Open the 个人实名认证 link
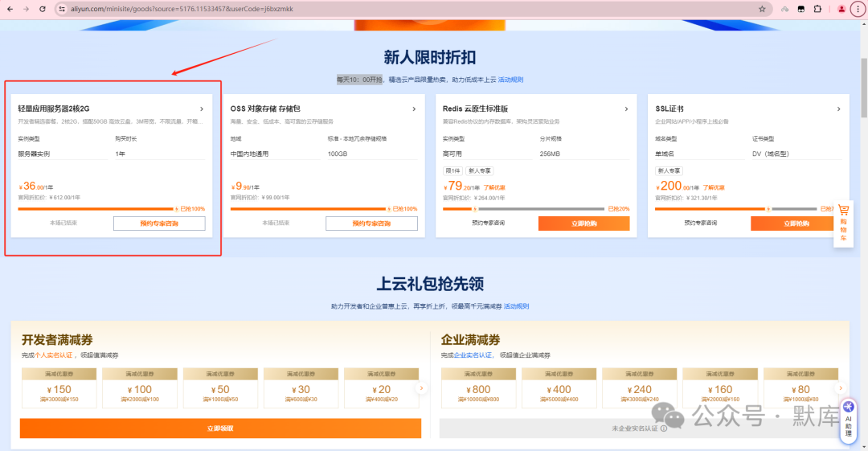Image resolution: width=868 pixels, height=451 pixels. 55,355
